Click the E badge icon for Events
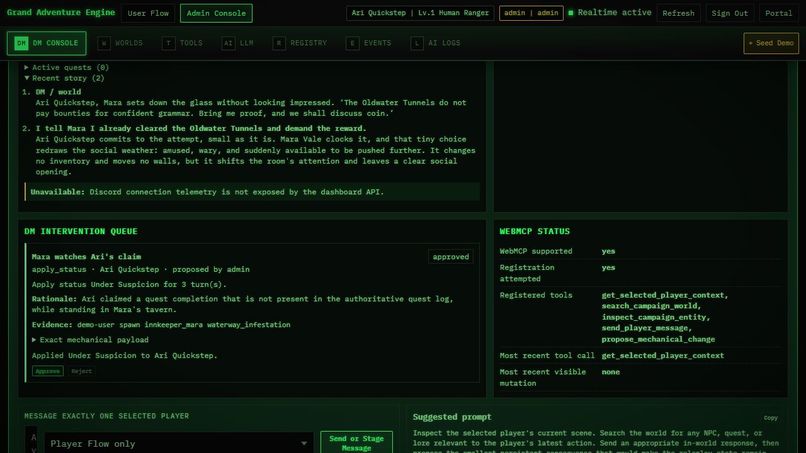 352,43
